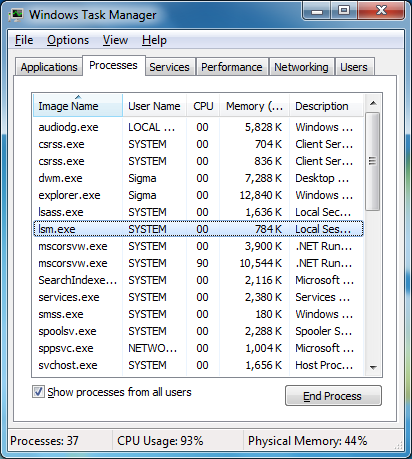
Task: Open the Help menu
Action: coord(154,40)
